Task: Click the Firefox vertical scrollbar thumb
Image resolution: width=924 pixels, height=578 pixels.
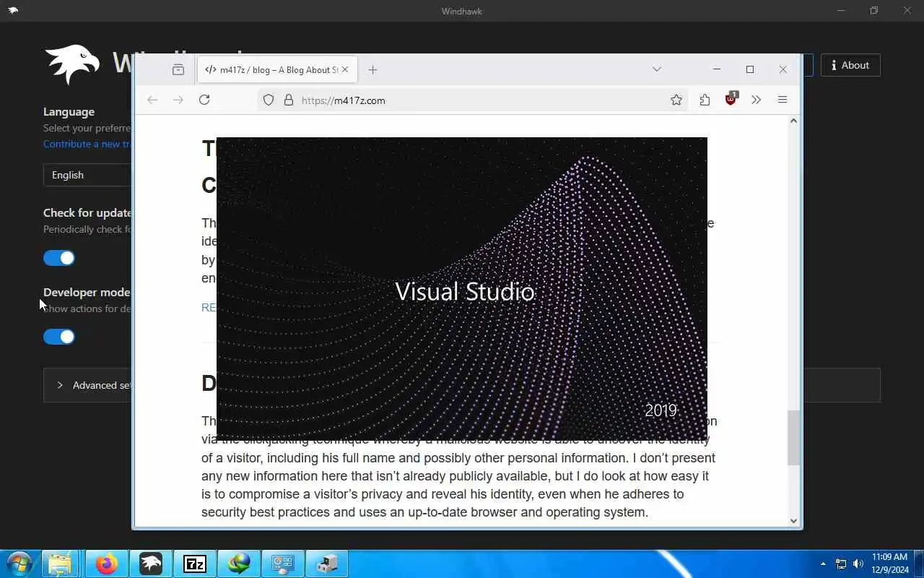Action: tap(793, 438)
